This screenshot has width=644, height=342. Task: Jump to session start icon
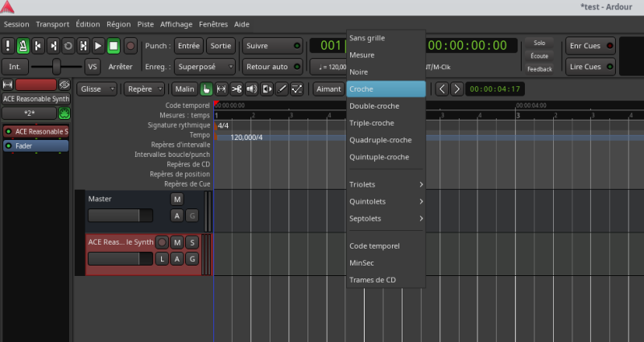point(38,46)
